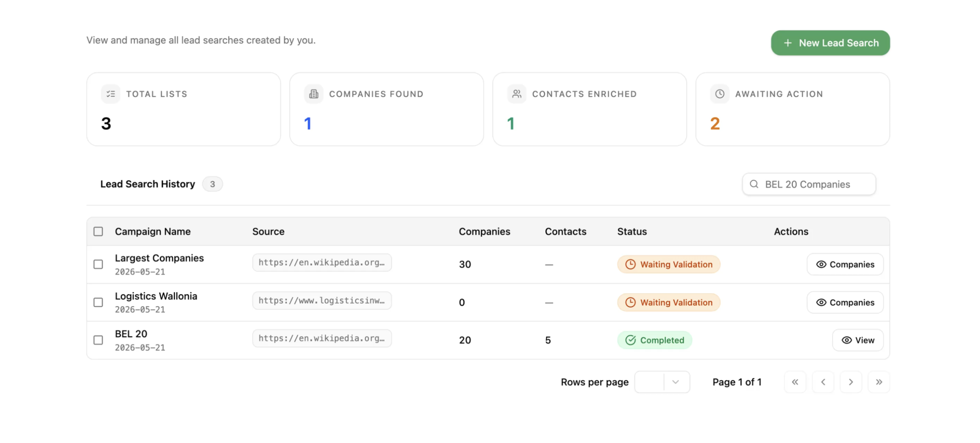
Task: Click the Largest Companies wikipedia source link
Action: click(322, 262)
